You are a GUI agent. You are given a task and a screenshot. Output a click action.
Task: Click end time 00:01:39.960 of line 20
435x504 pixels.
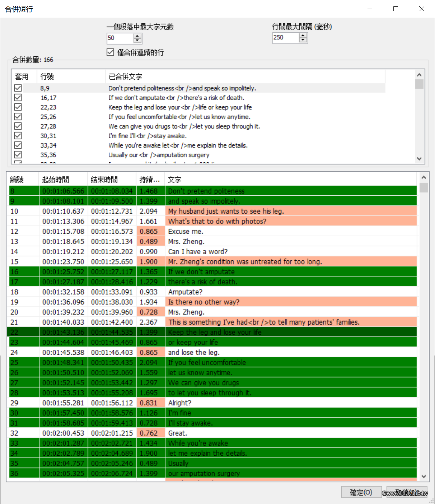[x=112, y=312]
